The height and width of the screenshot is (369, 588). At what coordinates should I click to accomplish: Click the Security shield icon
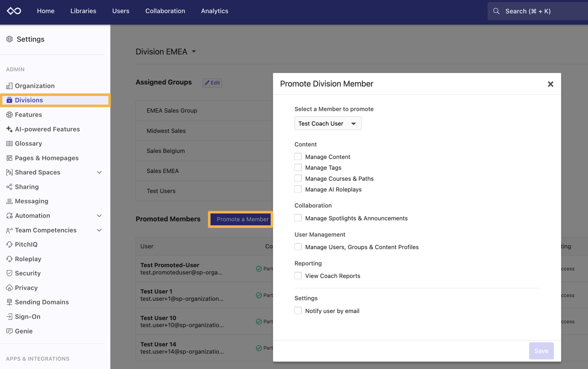9,273
